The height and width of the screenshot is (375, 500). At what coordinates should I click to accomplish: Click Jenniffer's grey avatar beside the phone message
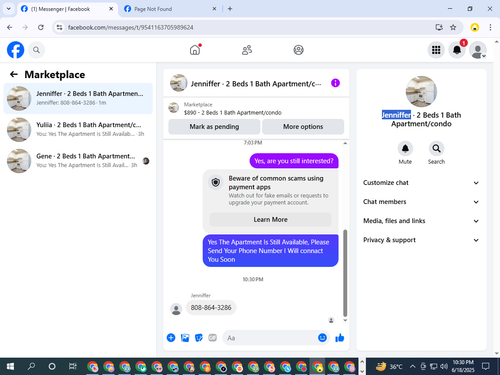[x=176, y=309]
